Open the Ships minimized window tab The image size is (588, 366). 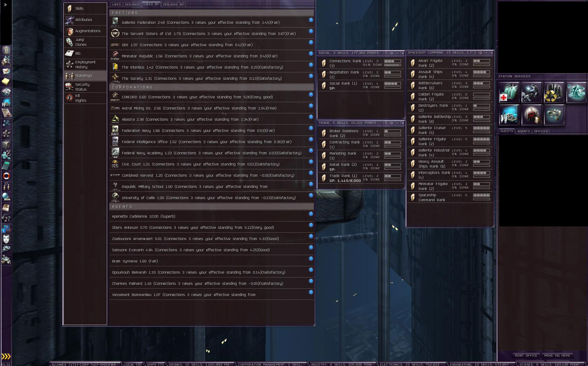click(x=155, y=364)
